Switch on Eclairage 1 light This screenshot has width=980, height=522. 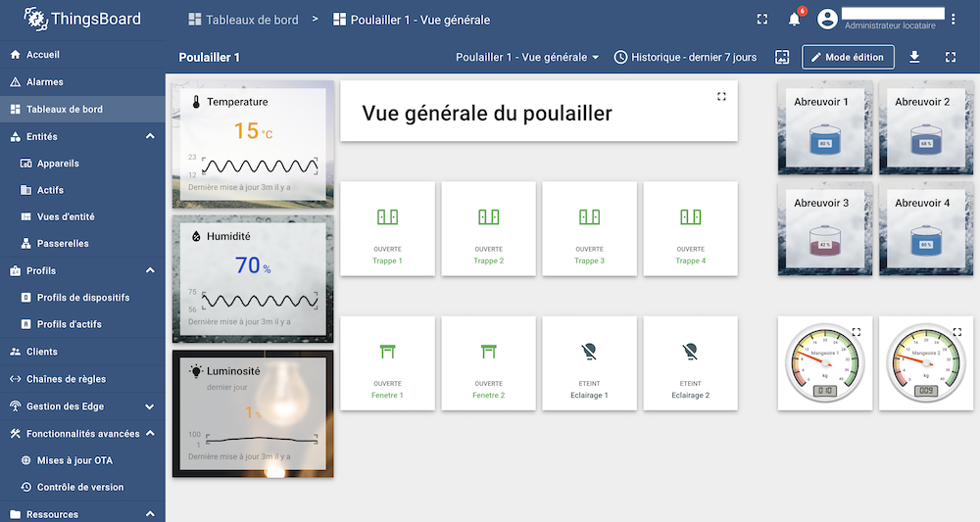pos(589,361)
